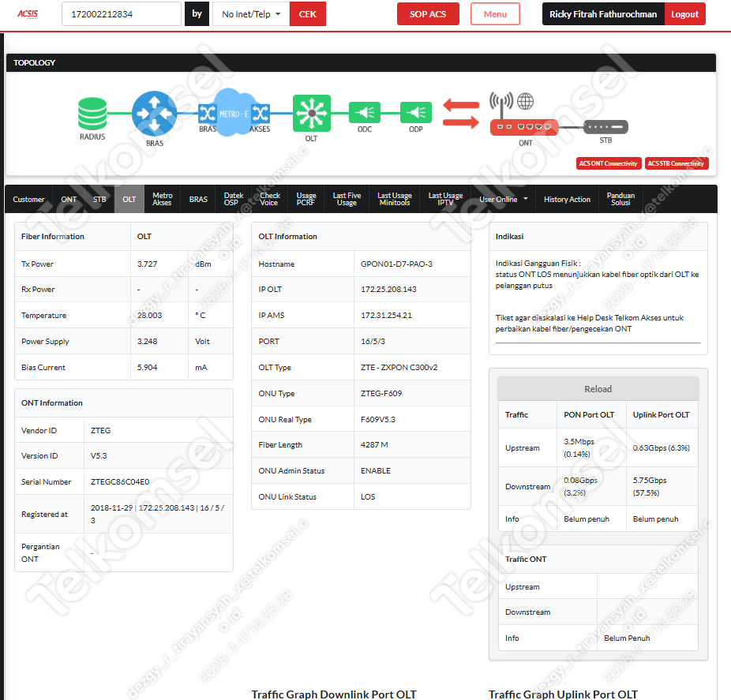Open the Usage PCRF tab
The width and height of the screenshot is (731, 700).
[306, 200]
